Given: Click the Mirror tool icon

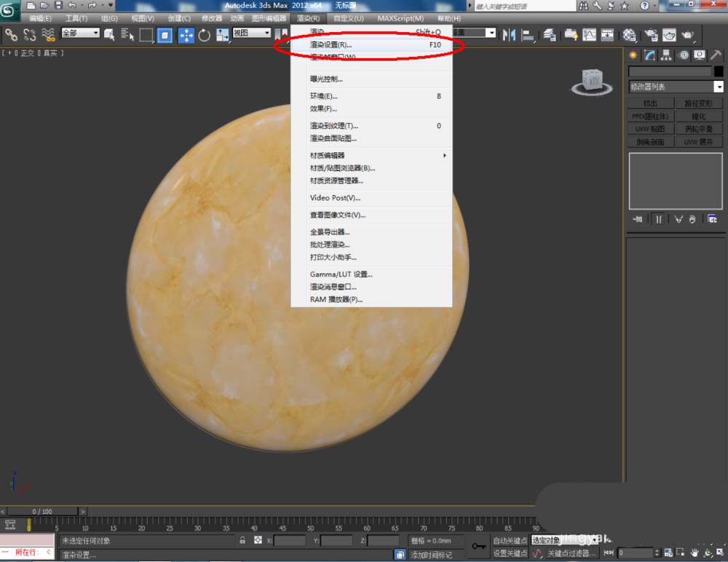Looking at the screenshot, I should [509, 34].
